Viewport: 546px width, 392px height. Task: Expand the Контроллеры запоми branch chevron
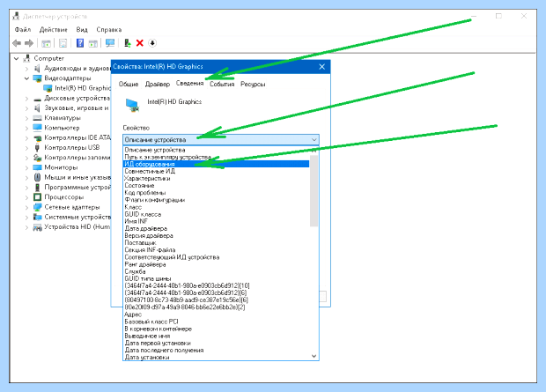26,158
